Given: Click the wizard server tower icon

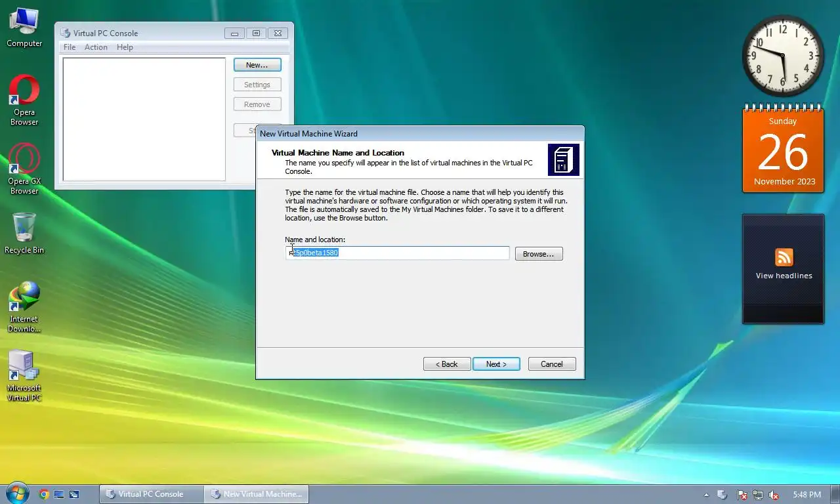Looking at the screenshot, I should click(x=564, y=160).
